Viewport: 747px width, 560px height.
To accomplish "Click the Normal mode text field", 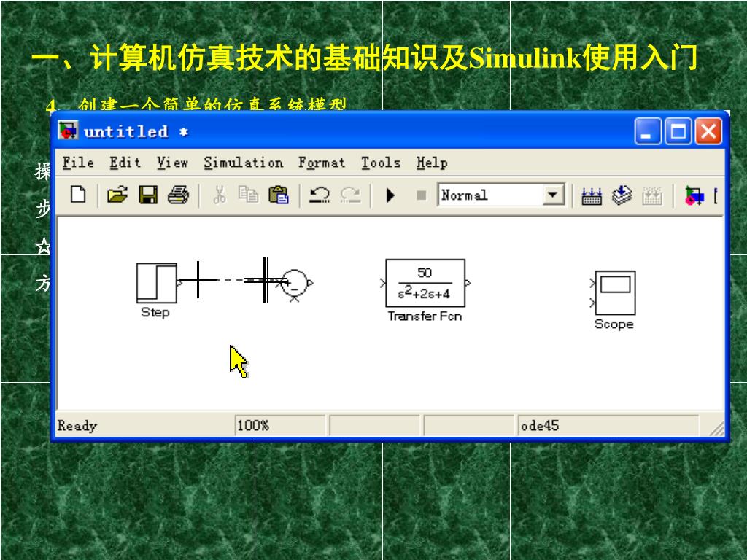I will coord(490,195).
